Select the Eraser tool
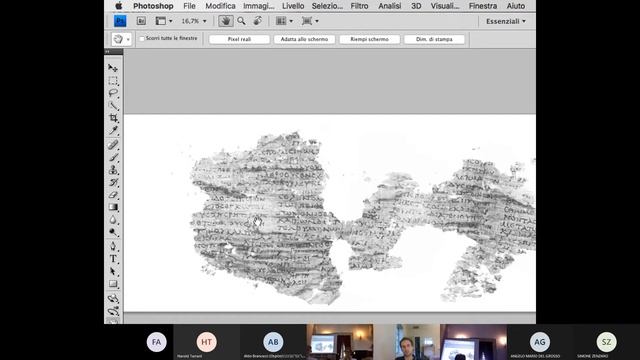Image resolution: width=640 pixels, height=360 pixels. click(113, 195)
